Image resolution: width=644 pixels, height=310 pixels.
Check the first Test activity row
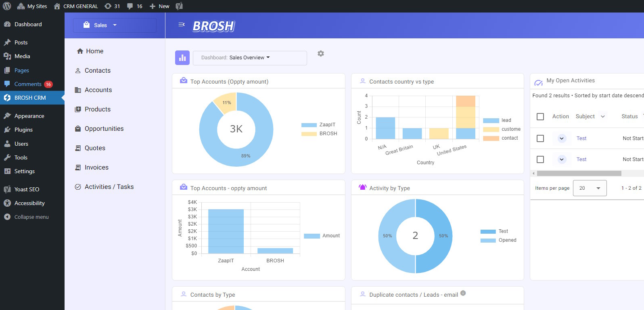tap(540, 138)
